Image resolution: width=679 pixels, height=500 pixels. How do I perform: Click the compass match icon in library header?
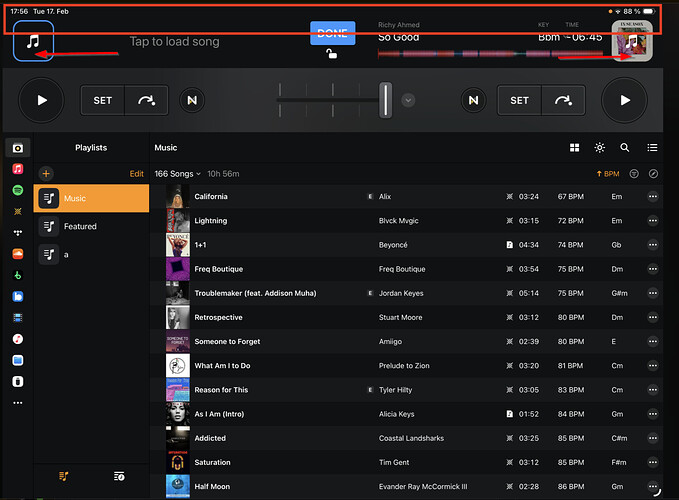point(653,174)
